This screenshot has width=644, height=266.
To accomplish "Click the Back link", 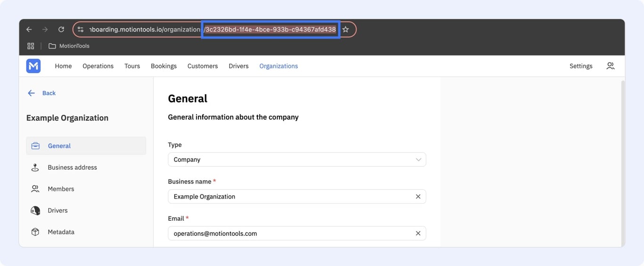I will pos(49,93).
